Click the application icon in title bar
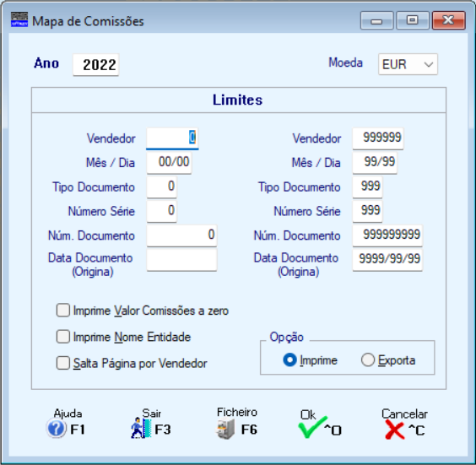 (x=19, y=19)
